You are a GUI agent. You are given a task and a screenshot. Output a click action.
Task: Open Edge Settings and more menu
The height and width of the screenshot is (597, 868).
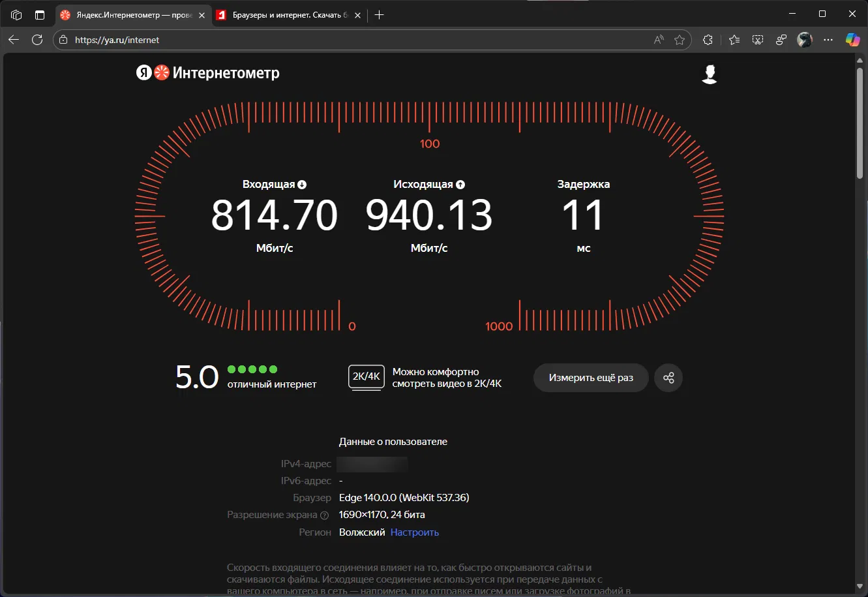coord(828,40)
